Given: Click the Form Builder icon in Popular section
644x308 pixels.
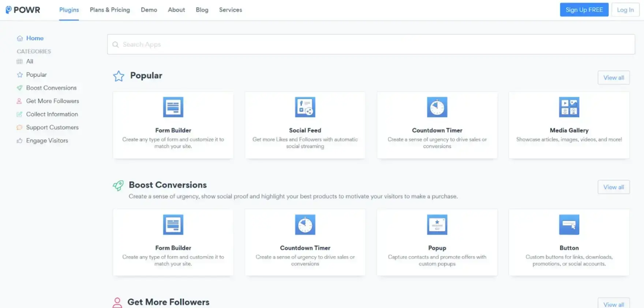Looking at the screenshot, I should [x=173, y=107].
